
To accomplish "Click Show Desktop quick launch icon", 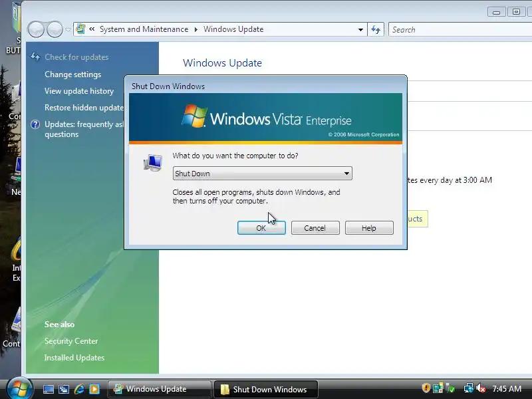I will point(49,389).
